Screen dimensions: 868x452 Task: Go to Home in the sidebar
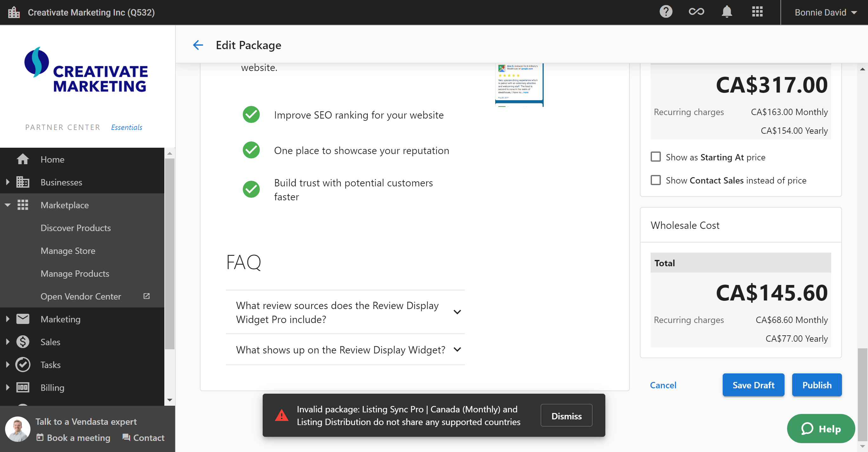point(52,159)
